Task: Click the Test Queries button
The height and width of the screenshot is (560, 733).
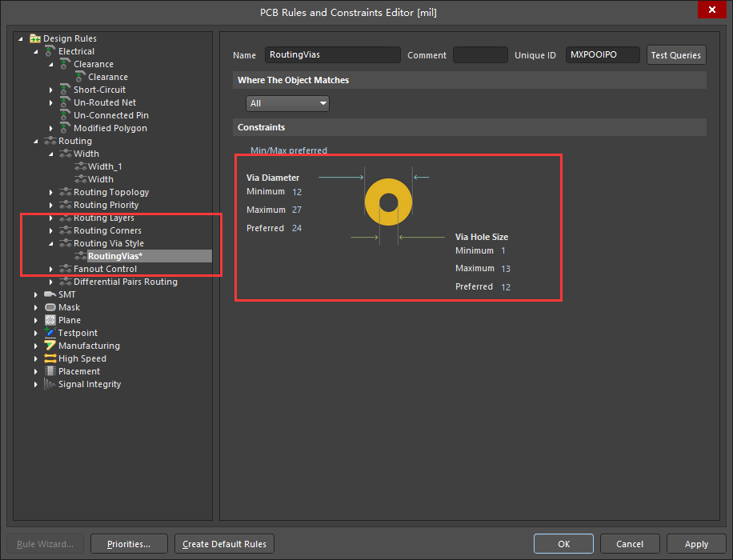Action: [676, 54]
